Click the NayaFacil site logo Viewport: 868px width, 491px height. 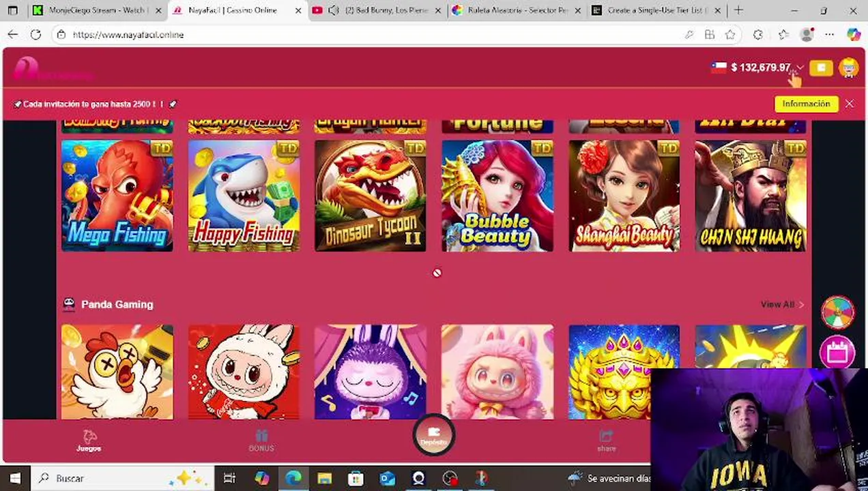pyautogui.click(x=53, y=68)
